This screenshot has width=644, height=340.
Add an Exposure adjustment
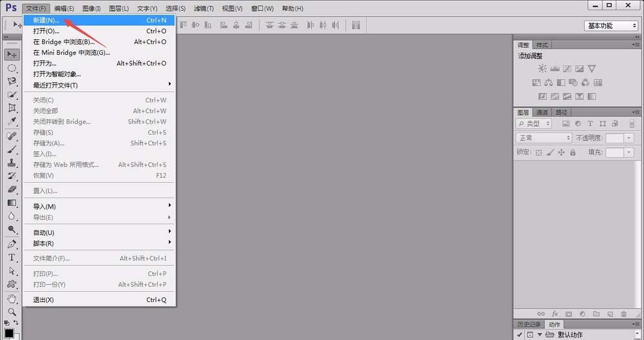click(x=580, y=68)
